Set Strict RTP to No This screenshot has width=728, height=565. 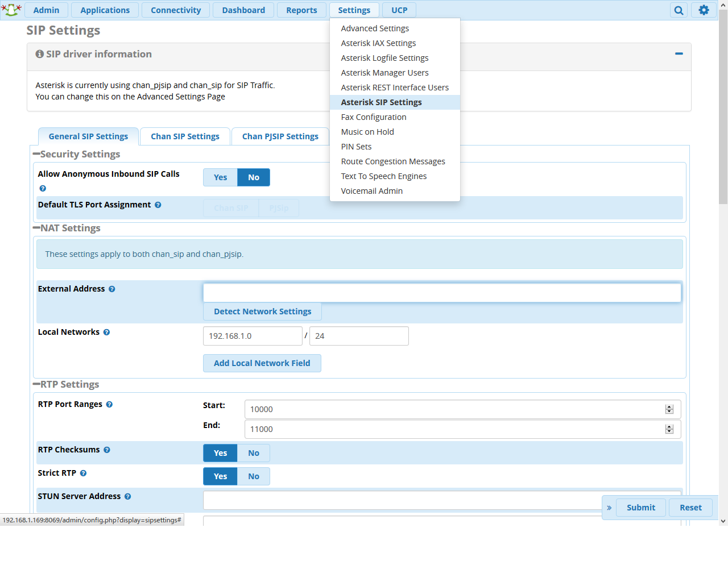(254, 476)
